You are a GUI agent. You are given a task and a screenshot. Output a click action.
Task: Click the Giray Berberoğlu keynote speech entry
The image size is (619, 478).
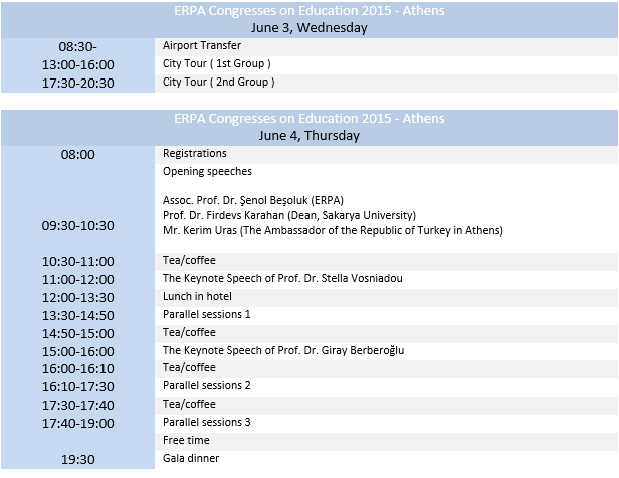click(x=283, y=351)
